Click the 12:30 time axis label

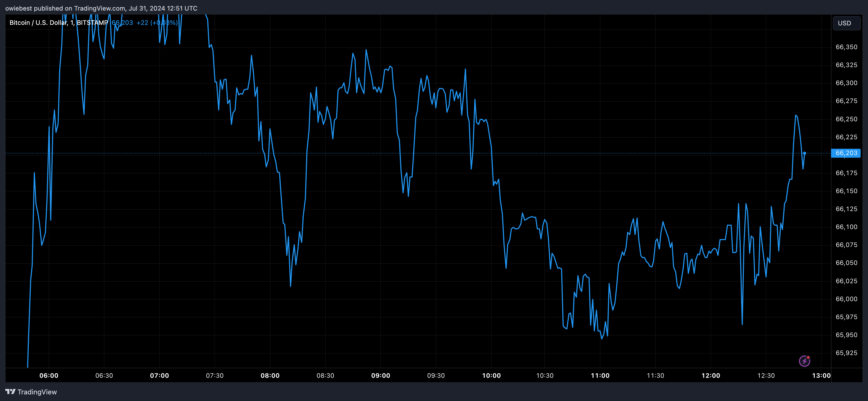point(766,375)
